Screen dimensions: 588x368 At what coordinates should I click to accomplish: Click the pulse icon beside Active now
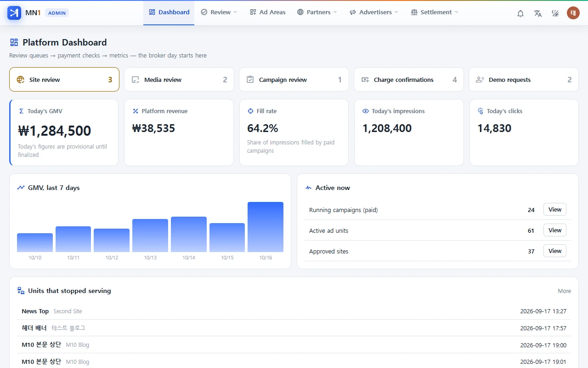pos(308,188)
